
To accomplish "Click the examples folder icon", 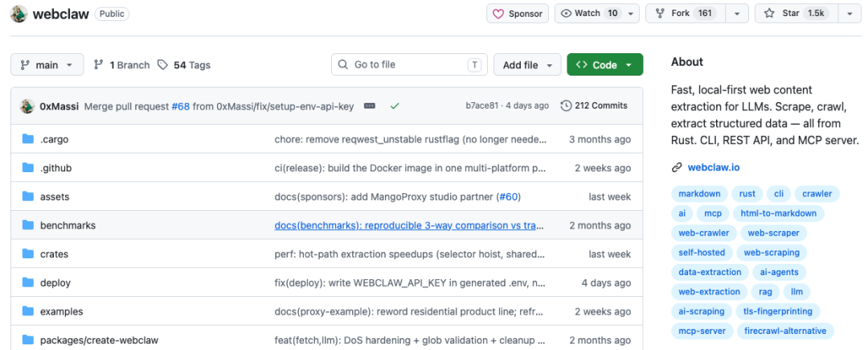I will (x=27, y=312).
